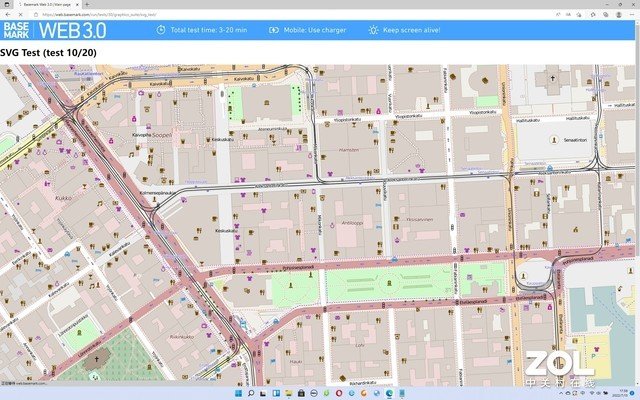View site information lock icon
Image resolution: width=640 pixels, height=400 pixels.
pyautogui.click(x=36, y=14)
